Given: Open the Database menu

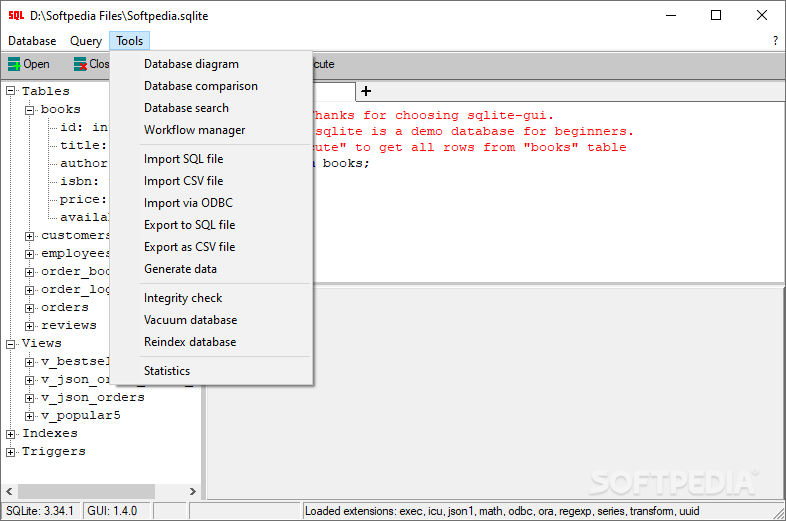Looking at the screenshot, I should 32,41.
